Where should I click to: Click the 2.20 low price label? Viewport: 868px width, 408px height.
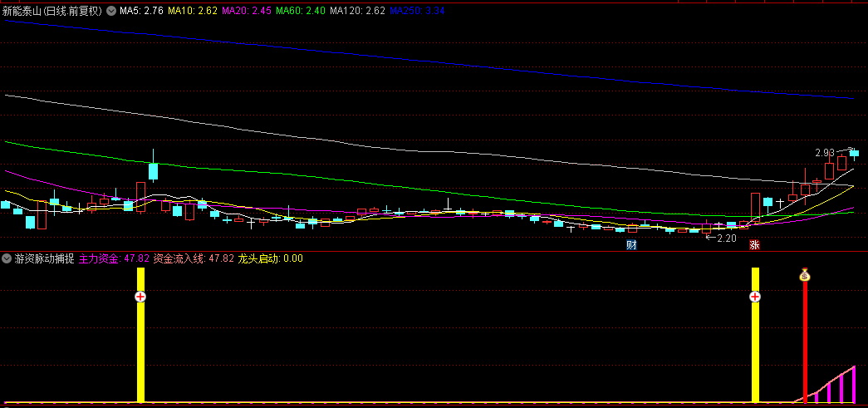(727, 238)
